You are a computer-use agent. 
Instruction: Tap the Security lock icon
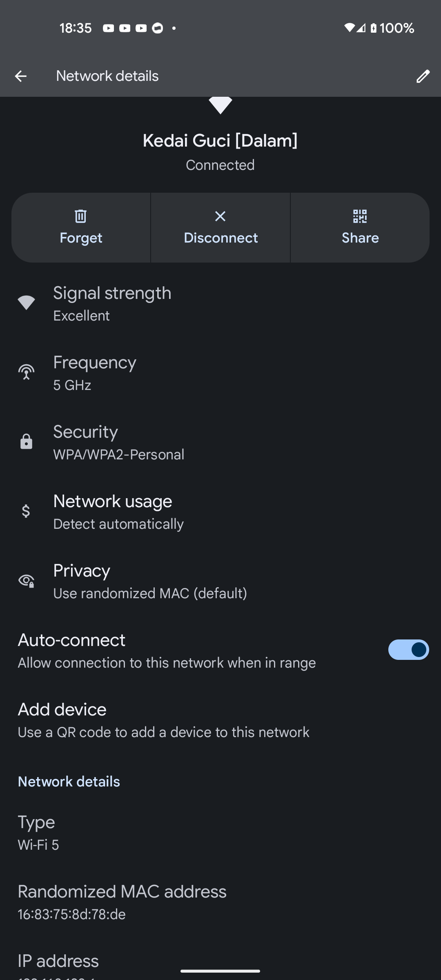click(x=26, y=442)
